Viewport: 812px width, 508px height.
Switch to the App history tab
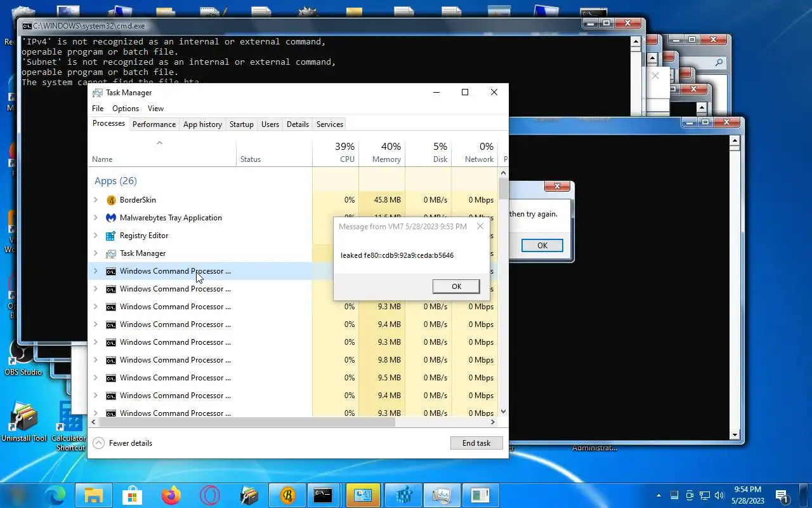click(x=202, y=124)
